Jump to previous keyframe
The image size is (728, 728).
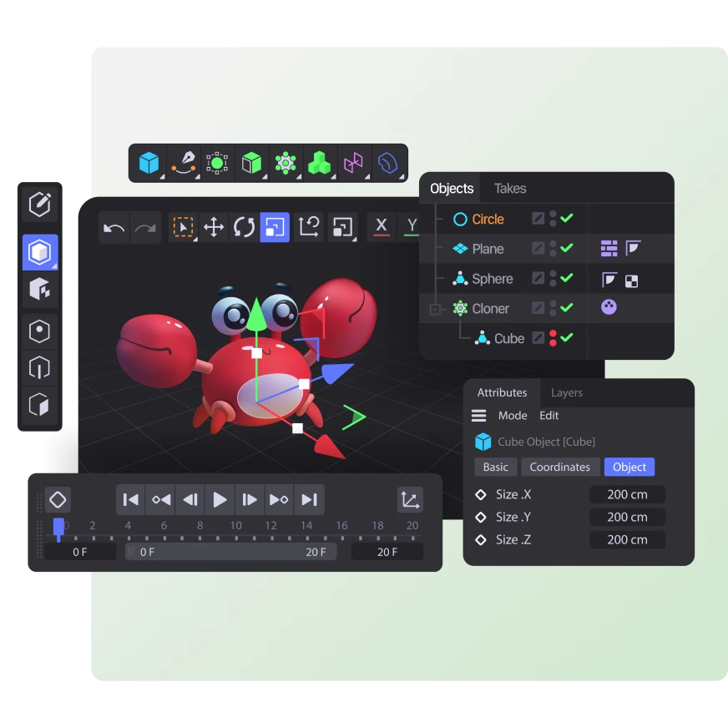pyautogui.click(x=160, y=499)
